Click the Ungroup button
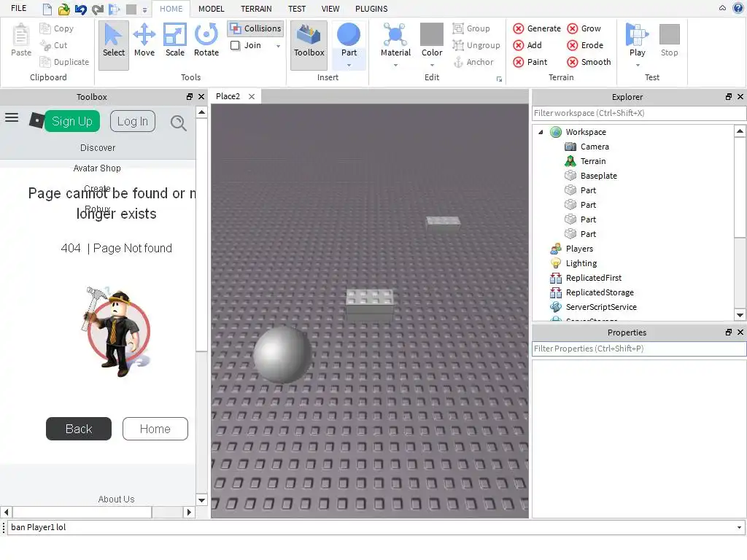The width and height of the screenshot is (747, 560). click(476, 45)
